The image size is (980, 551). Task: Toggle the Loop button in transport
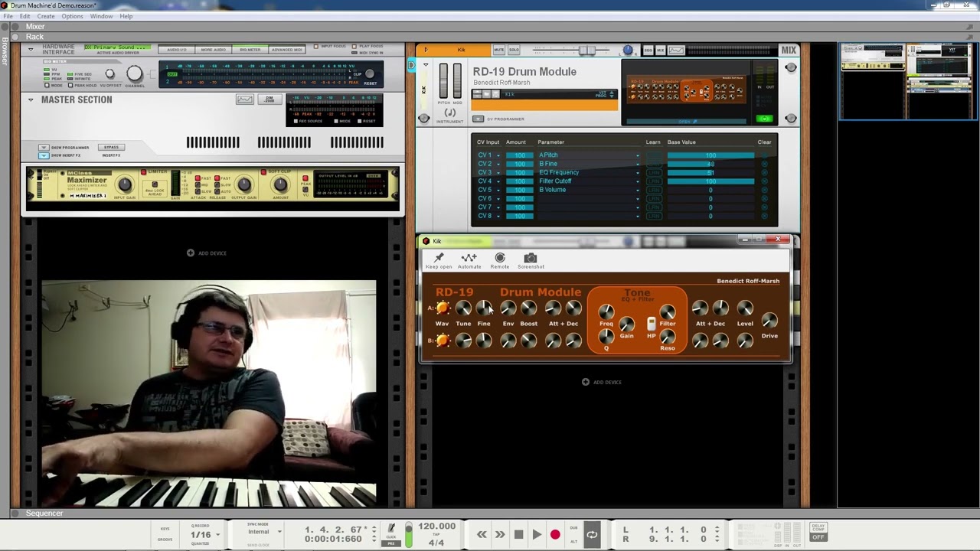coord(592,535)
